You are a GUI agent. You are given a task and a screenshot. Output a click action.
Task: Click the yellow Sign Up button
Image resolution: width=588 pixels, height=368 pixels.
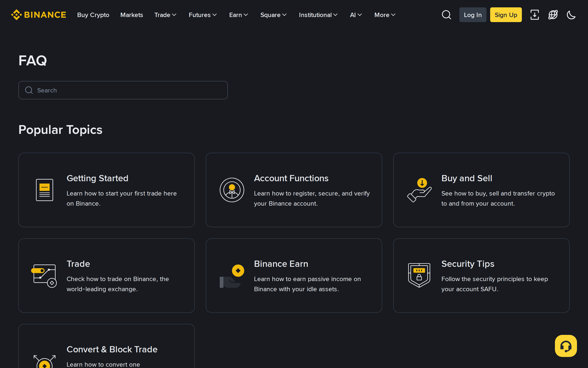[506, 15]
